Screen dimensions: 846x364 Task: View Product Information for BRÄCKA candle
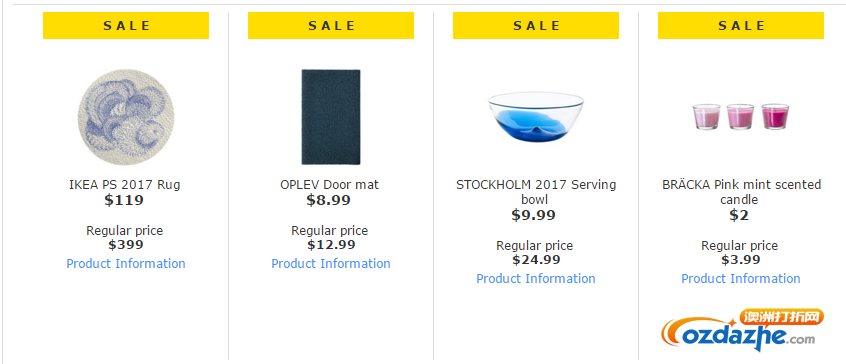pos(741,279)
